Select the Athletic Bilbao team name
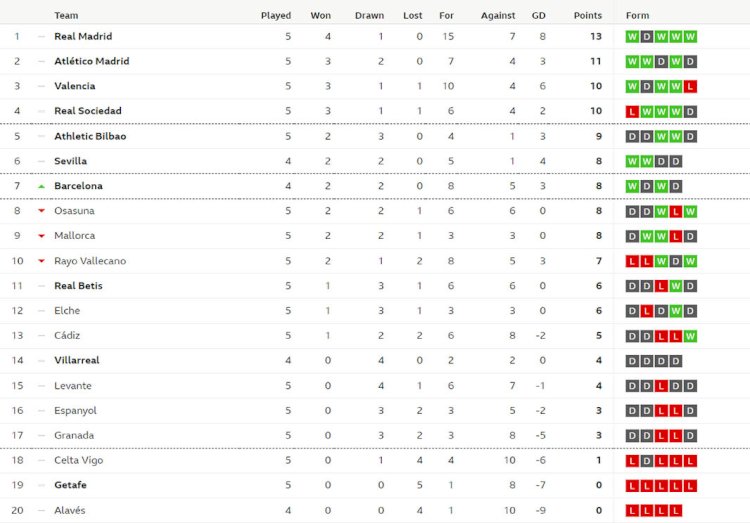 [x=90, y=136]
